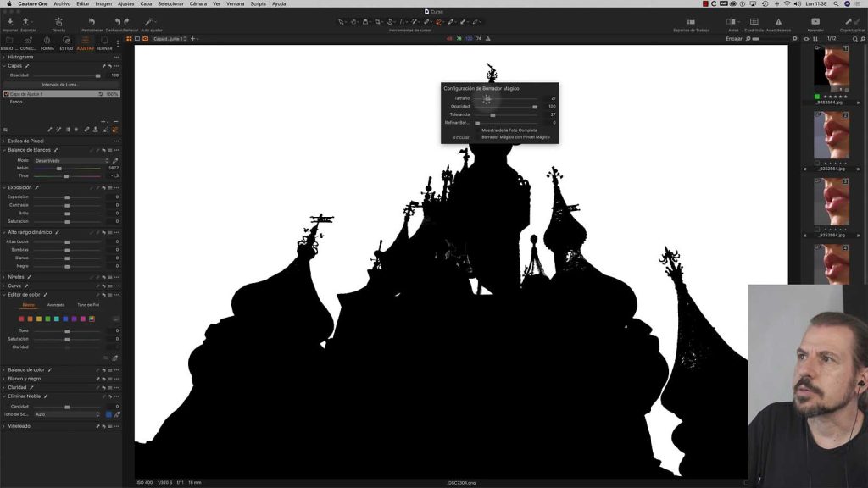The height and width of the screenshot is (488, 868).
Task: Open the Capa menu
Action: click(146, 4)
